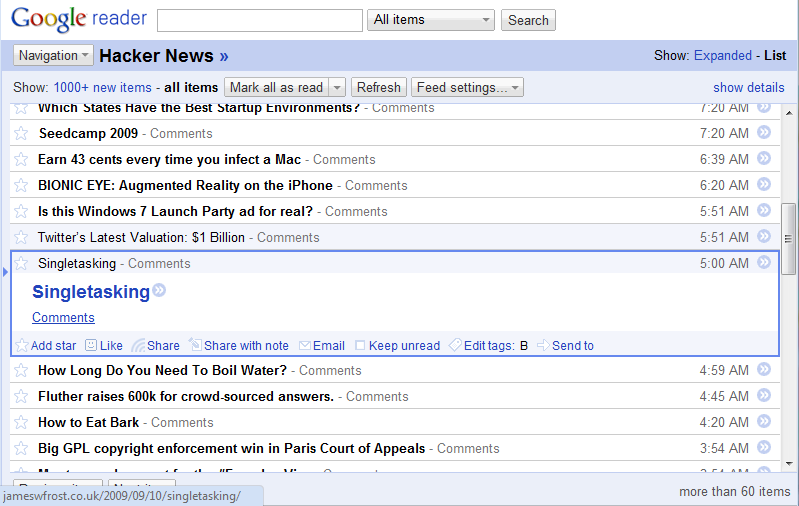
Task: Star the How to Eat Bark item
Action: click(x=21, y=422)
